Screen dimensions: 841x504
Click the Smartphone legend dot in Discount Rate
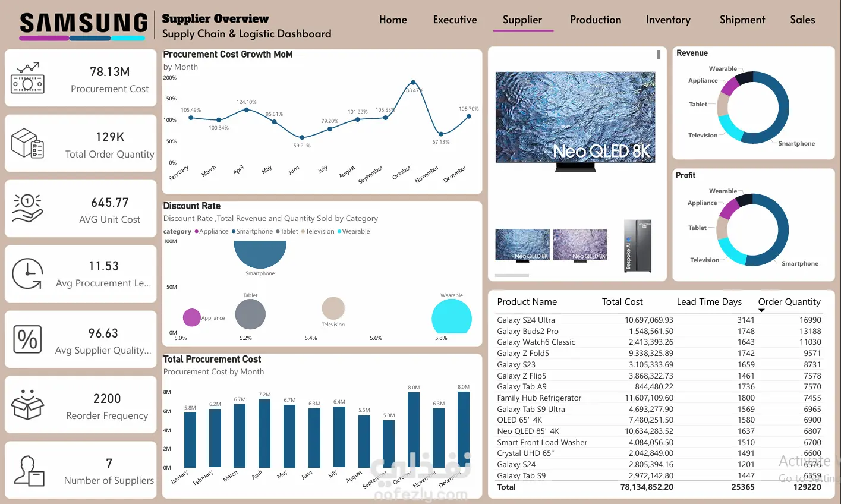(234, 231)
